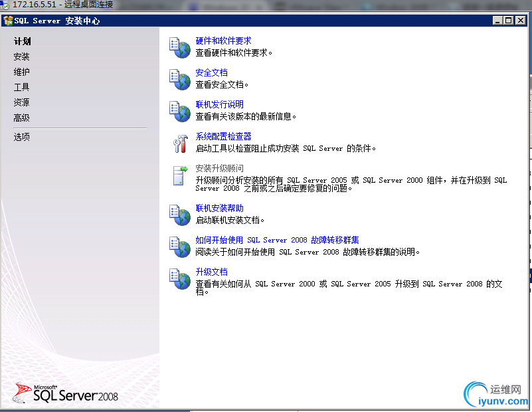This screenshot has height=412, width=532.
Task: Click the globe icon beside 联机发行说明
Action: tap(180, 112)
